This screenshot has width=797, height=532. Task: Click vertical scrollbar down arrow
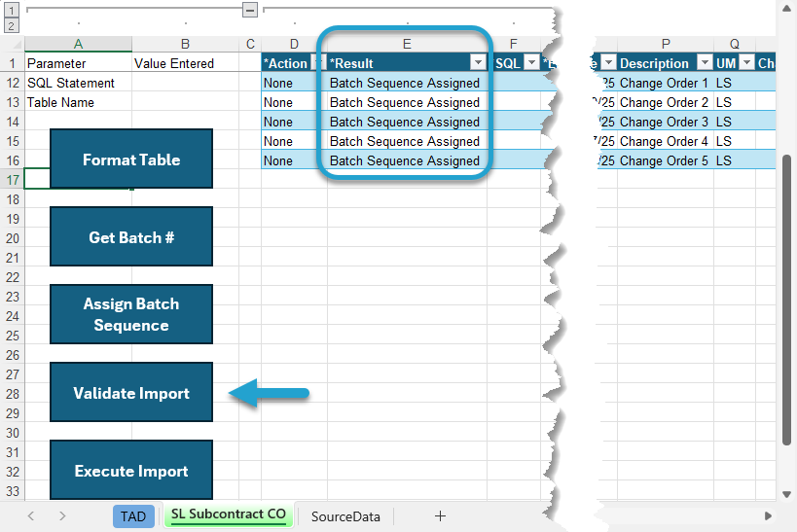click(787, 494)
